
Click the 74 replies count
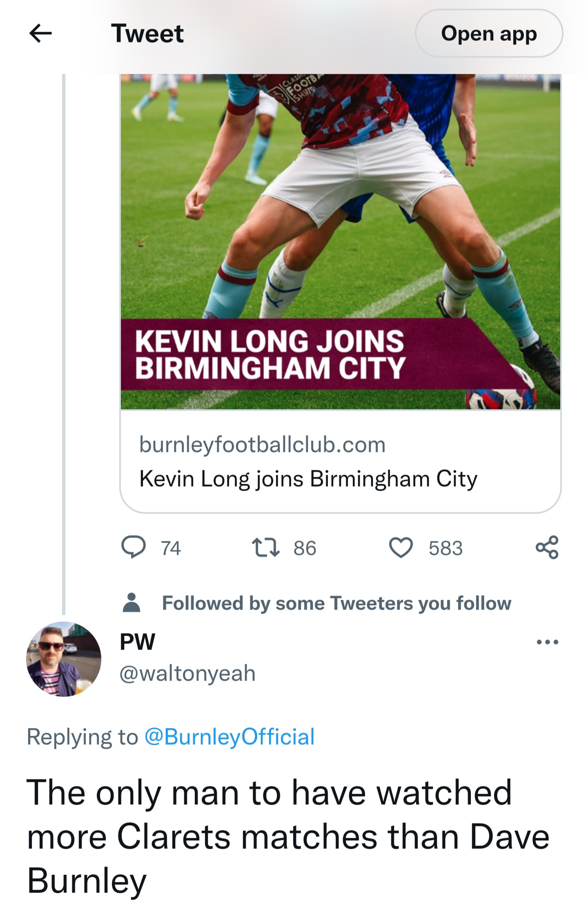171,548
